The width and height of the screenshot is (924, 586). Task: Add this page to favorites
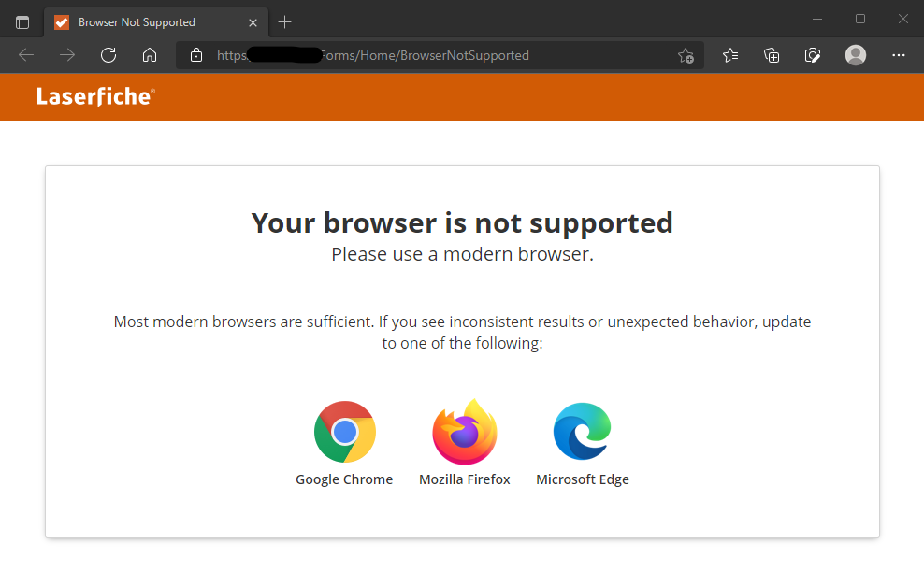click(x=686, y=55)
